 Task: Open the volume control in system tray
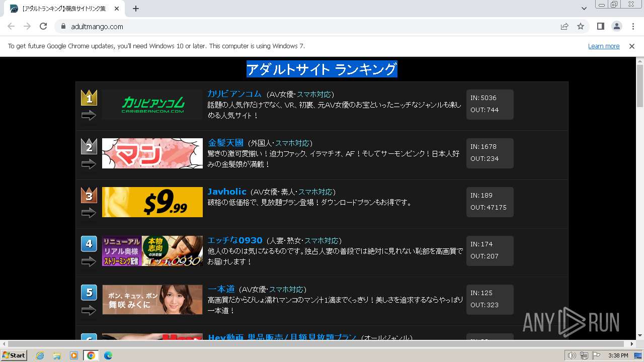pos(572,355)
